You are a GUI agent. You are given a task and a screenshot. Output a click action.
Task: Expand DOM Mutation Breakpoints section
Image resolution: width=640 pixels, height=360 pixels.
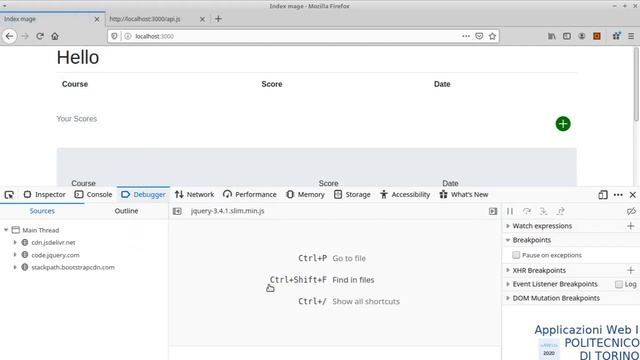[508, 298]
